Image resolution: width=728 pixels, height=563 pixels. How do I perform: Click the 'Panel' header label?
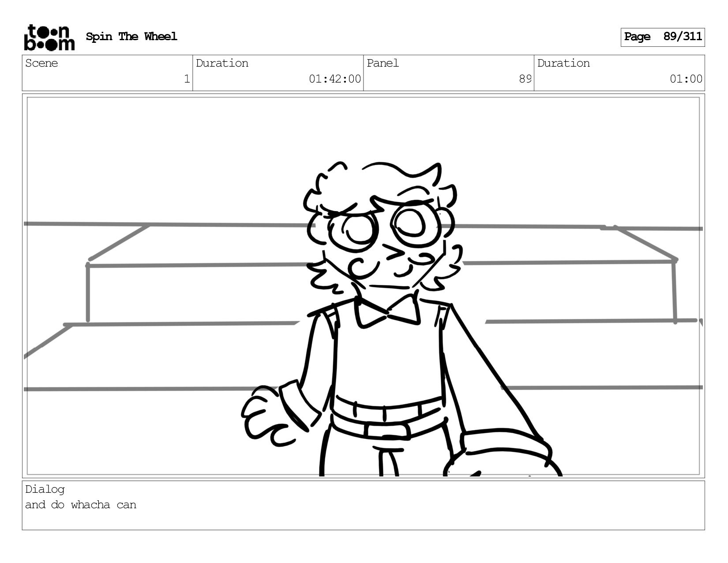(383, 63)
